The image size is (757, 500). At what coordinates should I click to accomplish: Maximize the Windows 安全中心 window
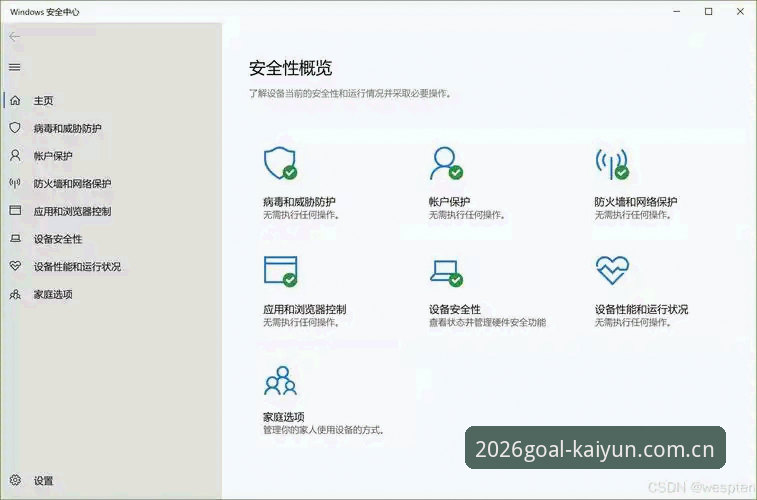(708, 12)
